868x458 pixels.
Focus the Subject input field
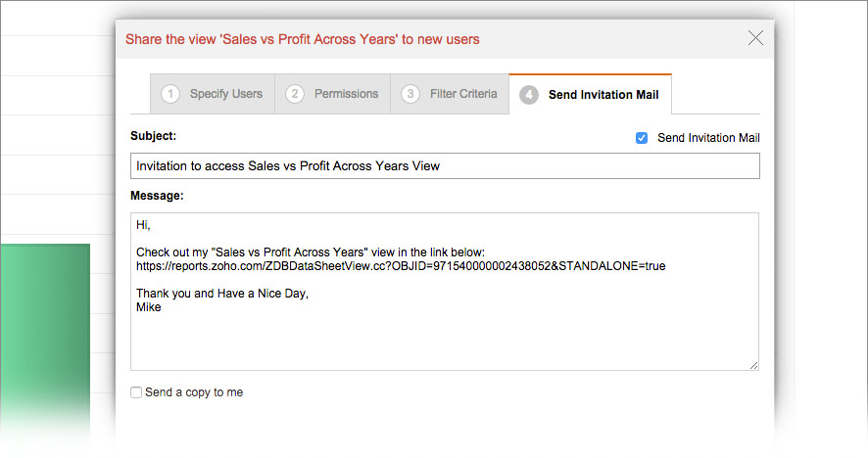(x=444, y=166)
